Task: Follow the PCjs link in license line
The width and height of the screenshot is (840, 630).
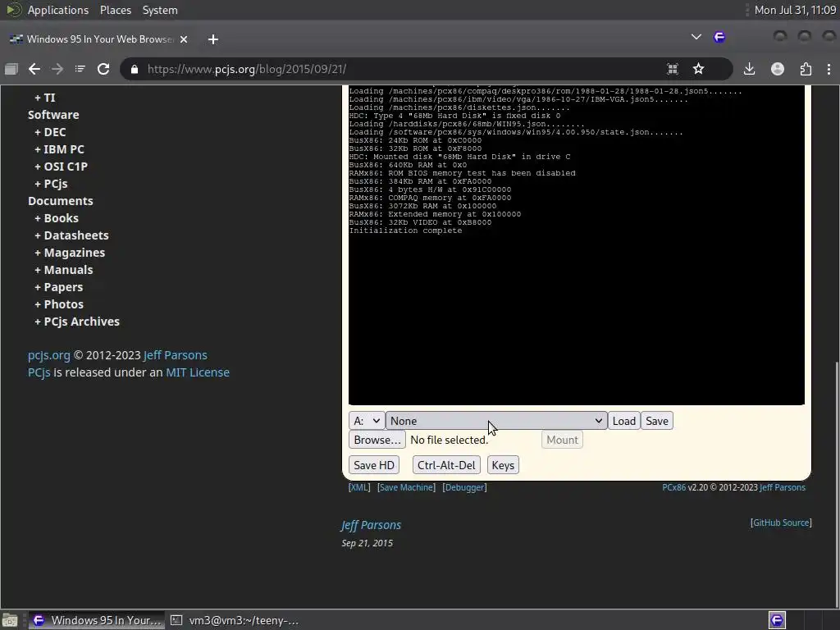Action: click(x=39, y=372)
